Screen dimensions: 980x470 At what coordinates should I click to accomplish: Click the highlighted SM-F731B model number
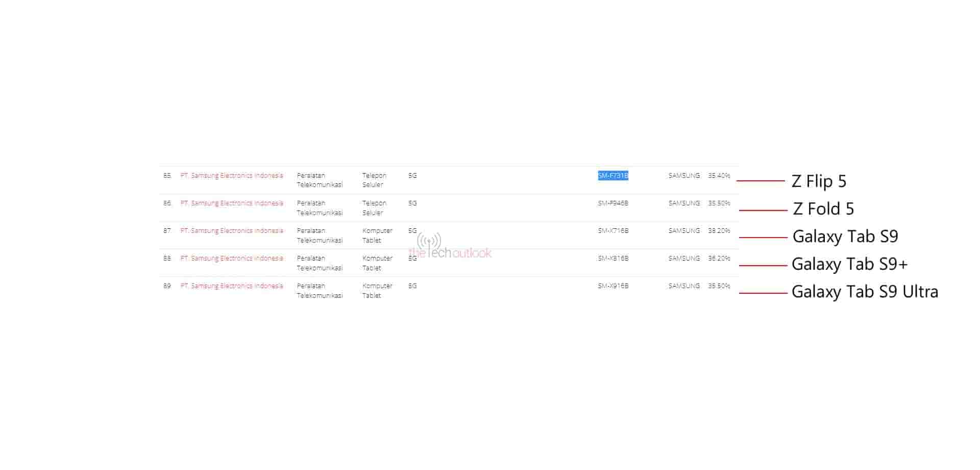pyautogui.click(x=613, y=176)
